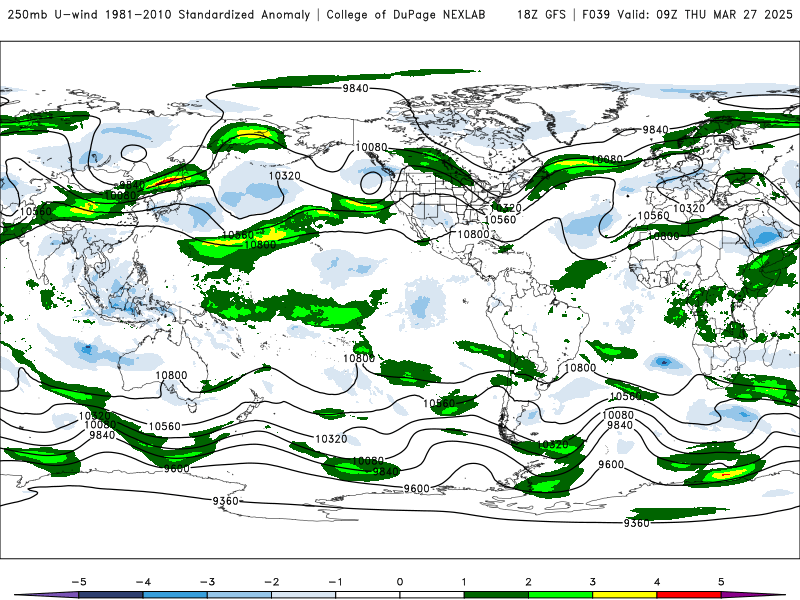Click the red 4 to 5 colorbar segment
This screenshot has width=800, height=600.
pyautogui.click(x=689, y=595)
